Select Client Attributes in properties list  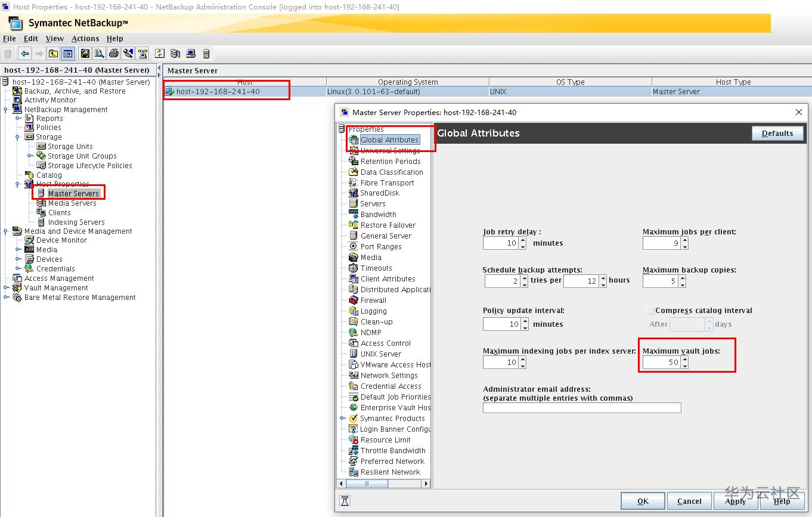tap(388, 279)
